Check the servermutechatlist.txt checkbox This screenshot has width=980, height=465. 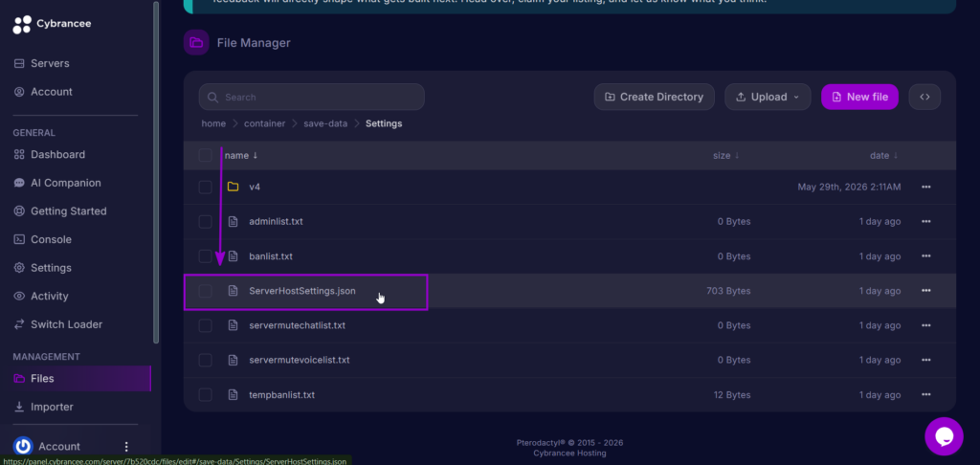(x=205, y=325)
